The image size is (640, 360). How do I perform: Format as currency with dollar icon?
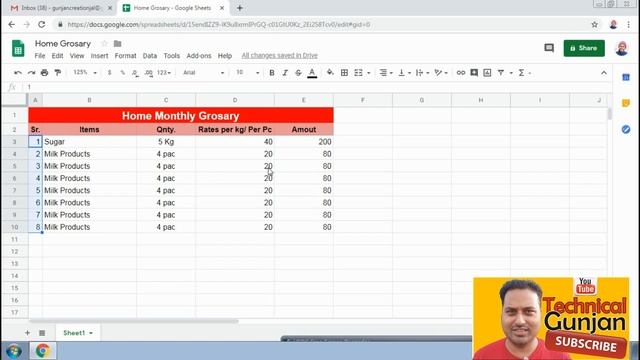tap(109, 73)
